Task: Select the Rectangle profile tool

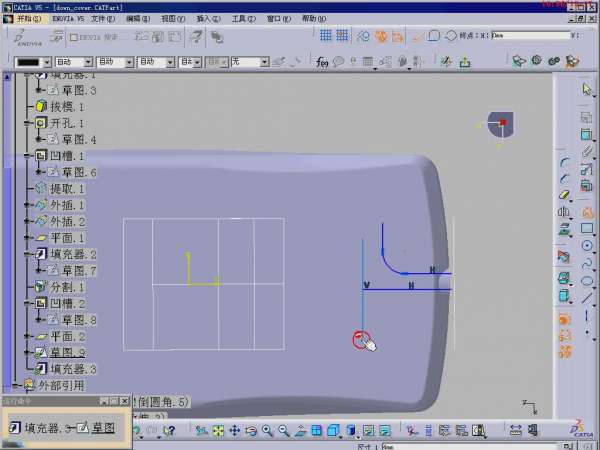Action: [x=587, y=228]
